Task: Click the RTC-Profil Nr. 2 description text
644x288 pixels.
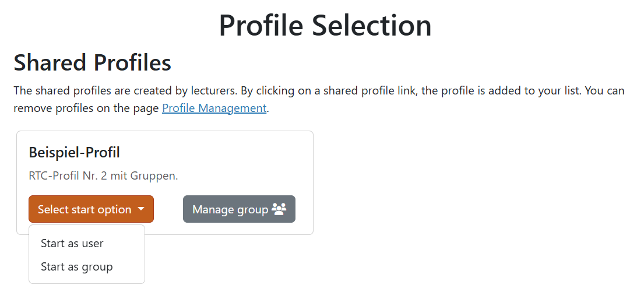Action: [x=103, y=175]
